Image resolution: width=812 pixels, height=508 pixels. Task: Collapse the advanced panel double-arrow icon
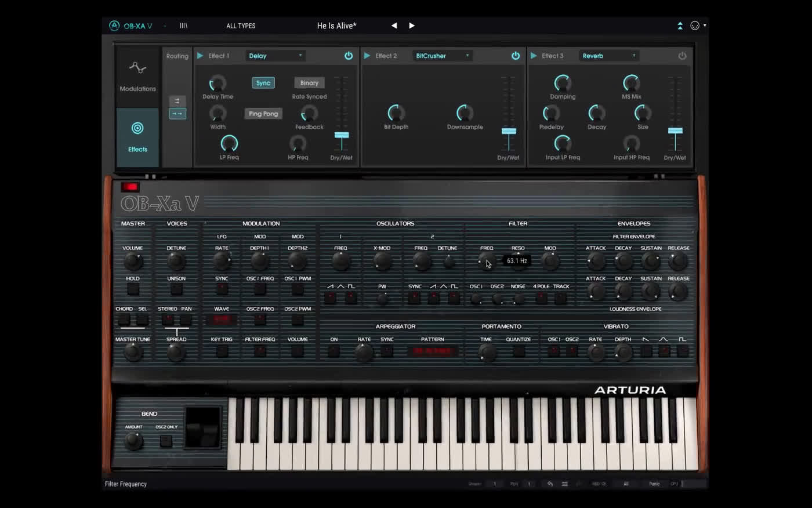click(680, 26)
